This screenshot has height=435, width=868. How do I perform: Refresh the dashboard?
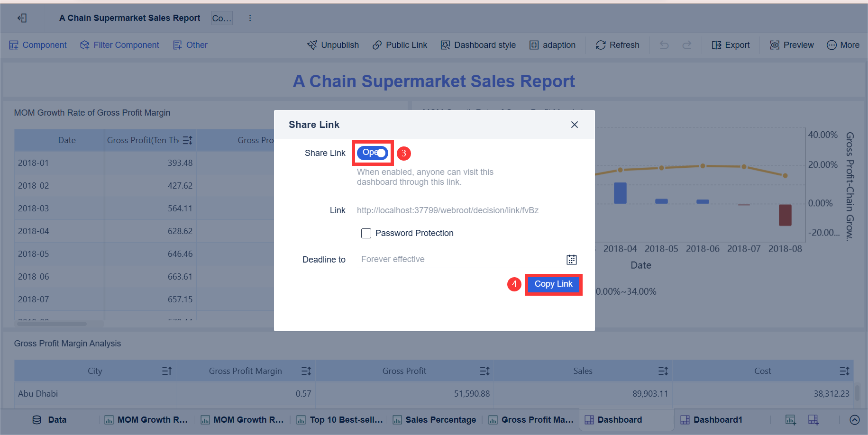click(x=617, y=45)
